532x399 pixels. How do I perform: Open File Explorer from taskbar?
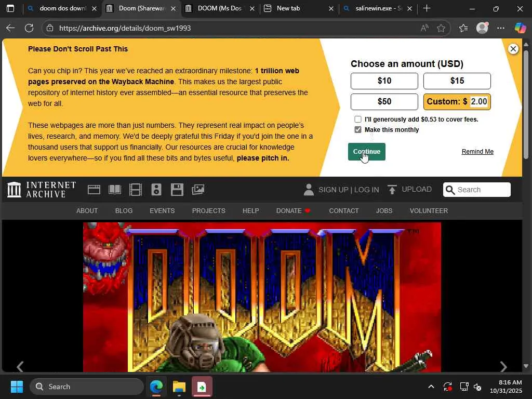click(179, 387)
